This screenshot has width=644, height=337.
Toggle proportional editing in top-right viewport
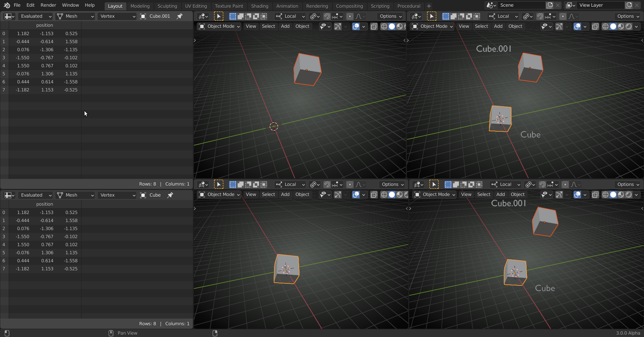tap(563, 16)
